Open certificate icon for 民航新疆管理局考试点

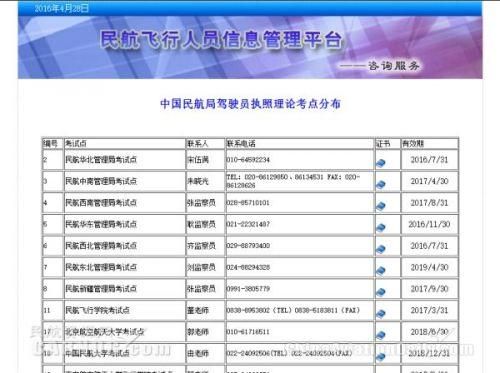click(380, 292)
